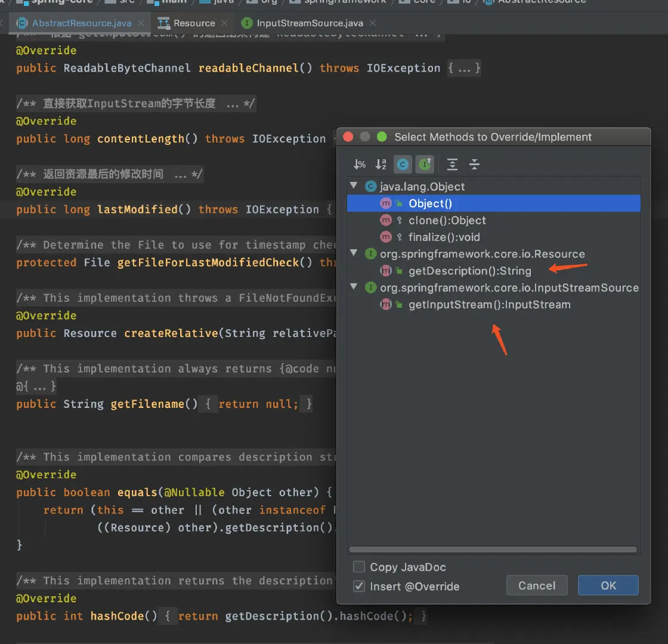Click the Cancel button
This screenshot has width=668, height=644.
click(537, 586)
